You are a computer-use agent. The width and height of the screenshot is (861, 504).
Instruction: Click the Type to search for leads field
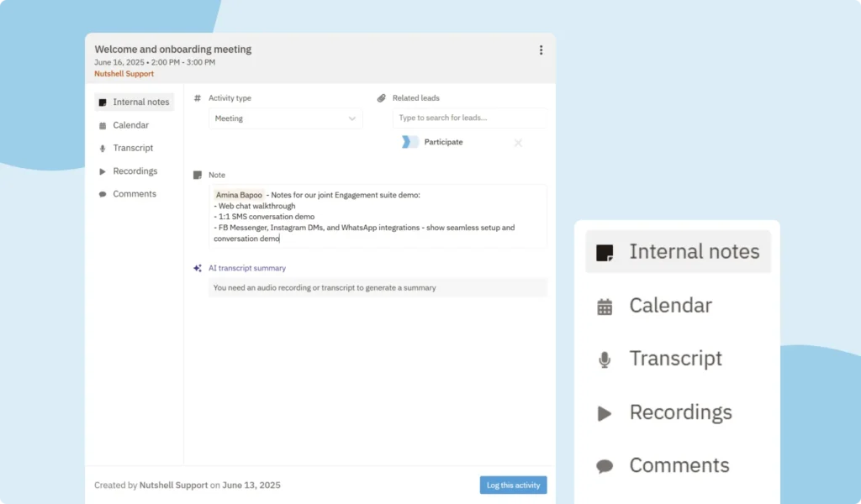pyautogui.click(x=469, y=118)
